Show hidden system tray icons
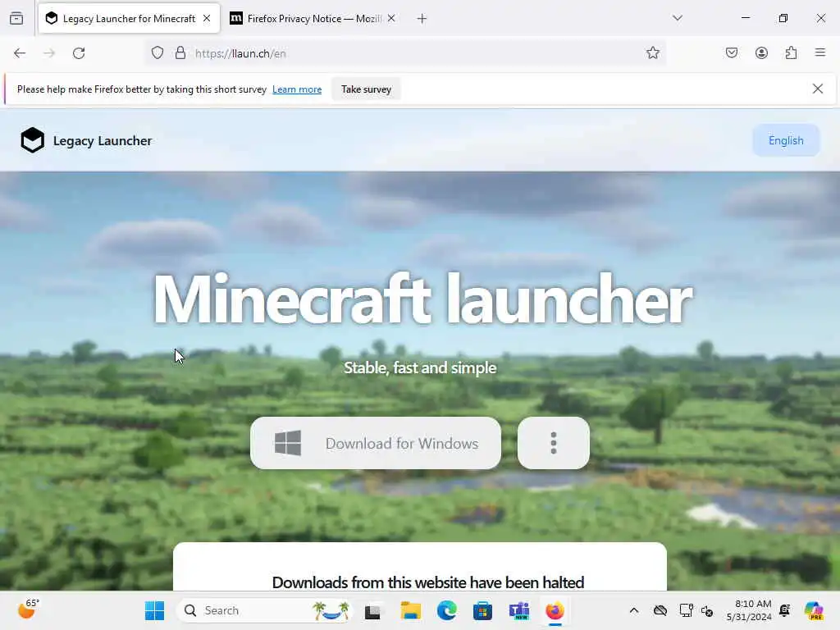 pos(634,610)
